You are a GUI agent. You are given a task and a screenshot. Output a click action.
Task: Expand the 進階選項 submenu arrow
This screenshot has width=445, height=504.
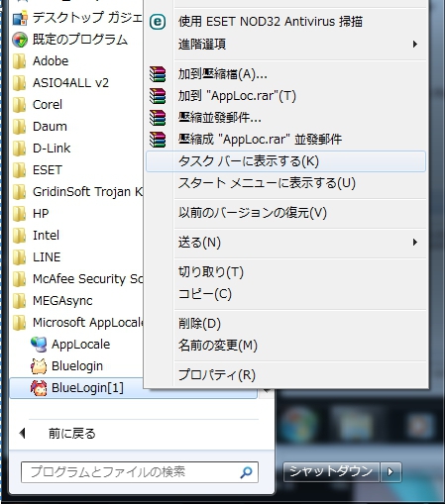[x=415, y=44]
